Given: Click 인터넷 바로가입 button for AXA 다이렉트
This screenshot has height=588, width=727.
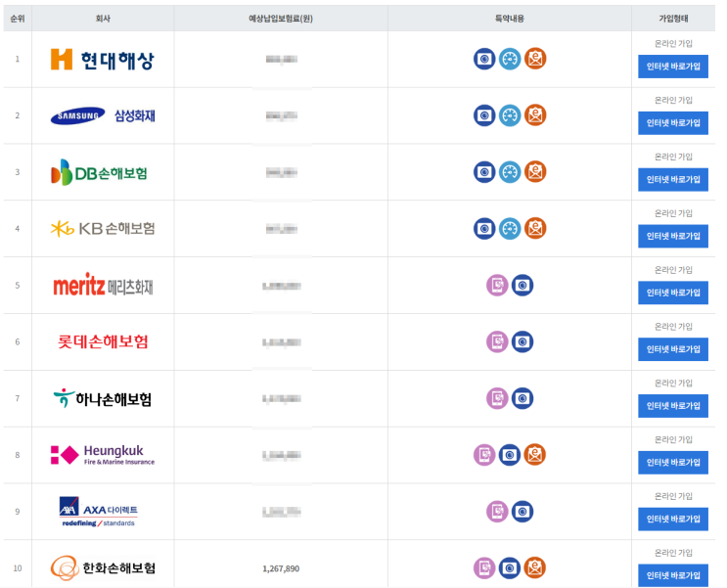Looking at the screenshot, I should click(673, 519).
